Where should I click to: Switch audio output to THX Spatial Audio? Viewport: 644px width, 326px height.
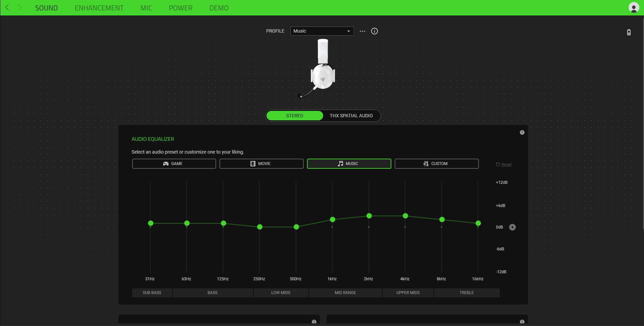pos(351,115)
